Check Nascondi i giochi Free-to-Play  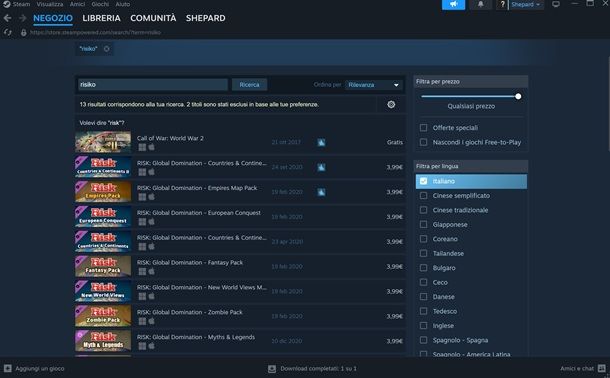pyautogui.click(x=423, y=142)
